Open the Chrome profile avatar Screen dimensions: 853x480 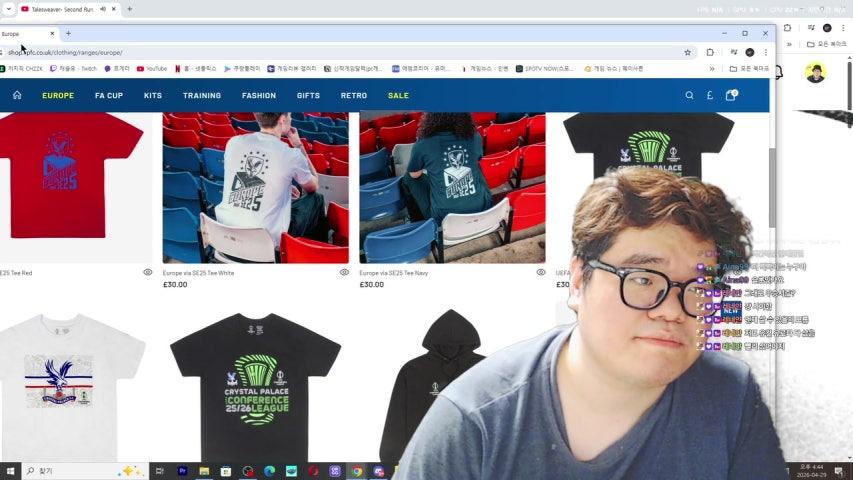[x=750, y=53]
